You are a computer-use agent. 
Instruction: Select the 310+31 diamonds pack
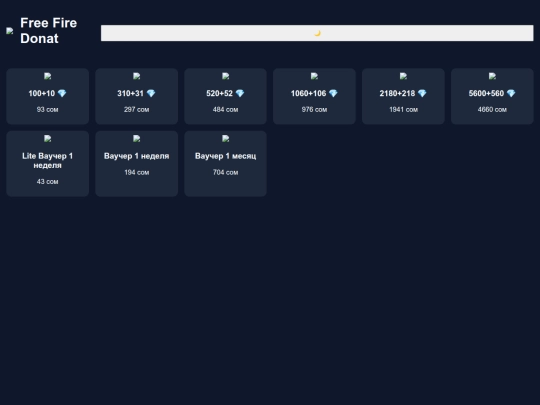tap(136, 96)
